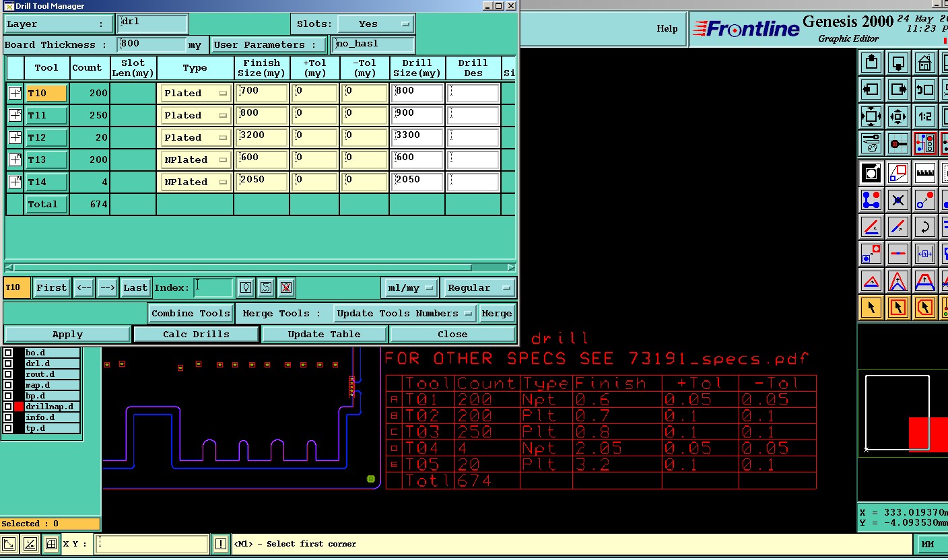Image resolution: width=948 pixels, height=560 pixels.
Task: Click the exclamation mark icon in bottom bar
Action: point(221,544)
